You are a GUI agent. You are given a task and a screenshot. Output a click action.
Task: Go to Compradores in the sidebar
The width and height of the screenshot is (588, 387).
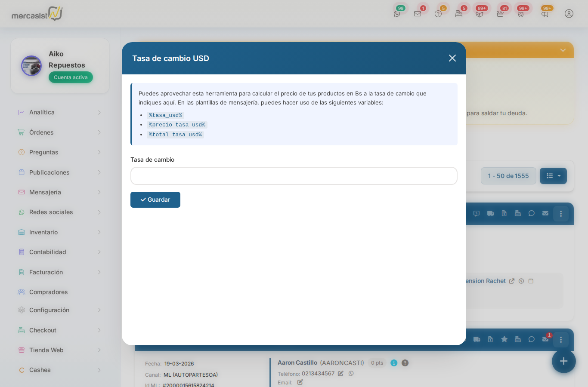[48, 292]
